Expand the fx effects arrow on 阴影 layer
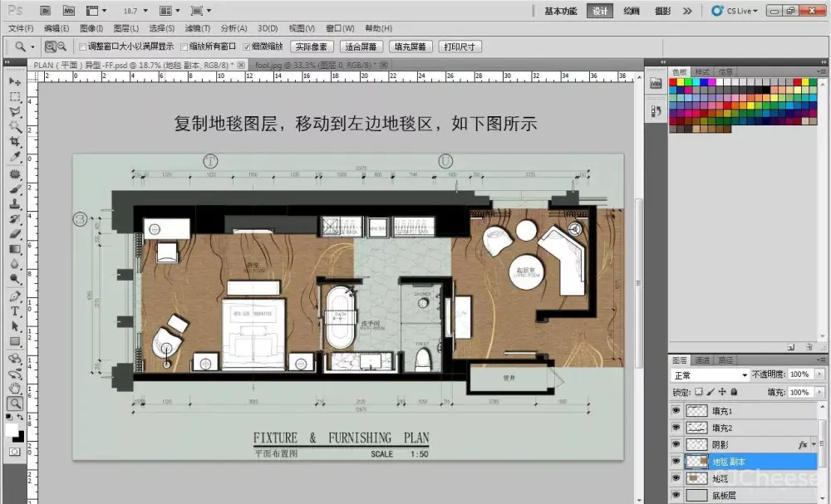The height and width of the screenshot is (504, 831). (x=813, y=445)
